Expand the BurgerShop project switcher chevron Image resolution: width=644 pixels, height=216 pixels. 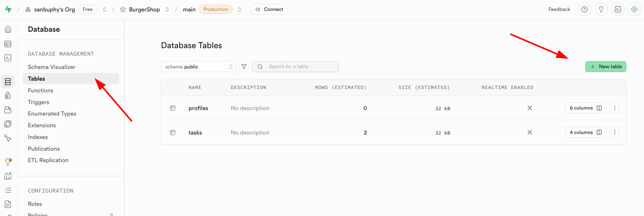(x=167, y=9)
